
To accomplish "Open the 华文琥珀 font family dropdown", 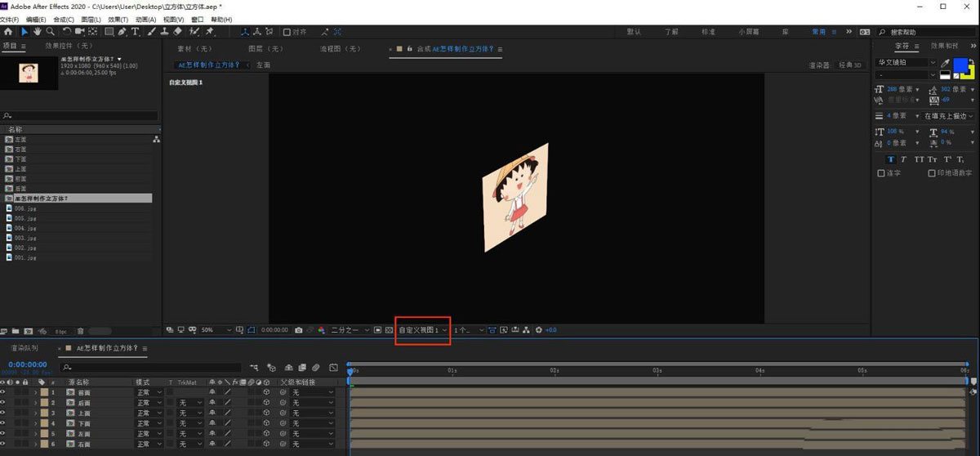I will [x=906, y=62].
